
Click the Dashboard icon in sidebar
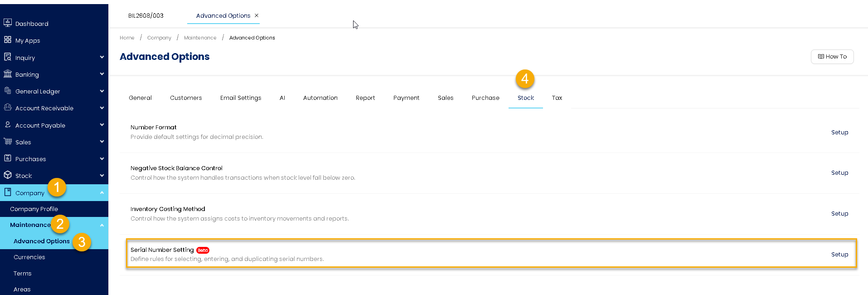coord(8,23)
